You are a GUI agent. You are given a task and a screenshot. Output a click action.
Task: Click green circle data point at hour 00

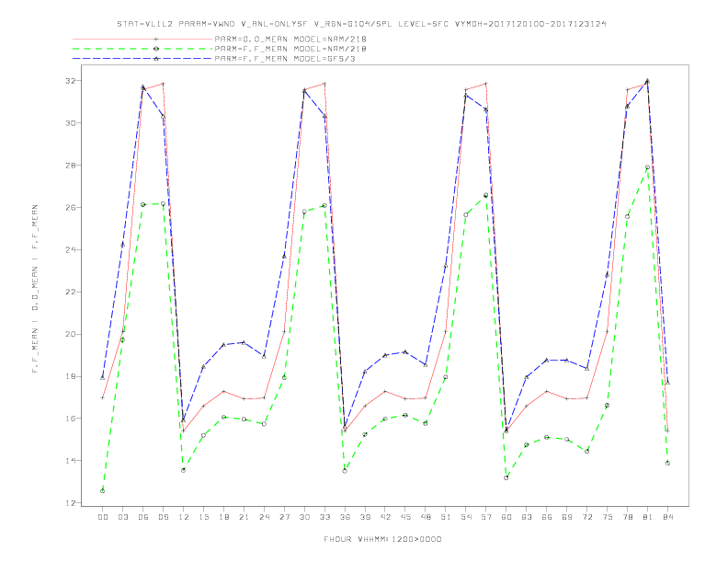tap(103, 491)
